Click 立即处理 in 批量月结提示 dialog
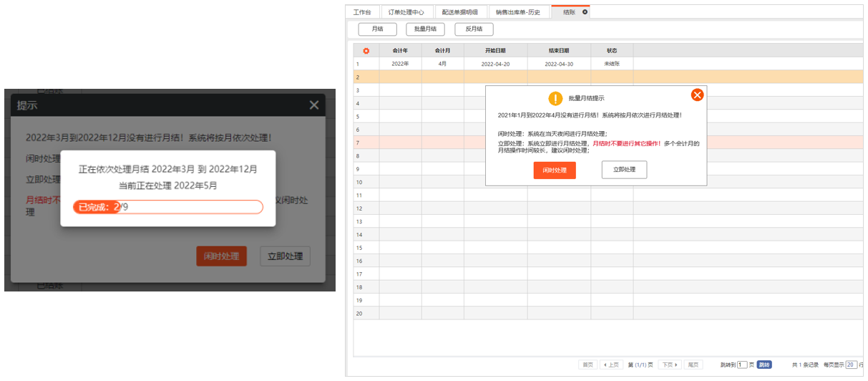 tap(625, 170)
